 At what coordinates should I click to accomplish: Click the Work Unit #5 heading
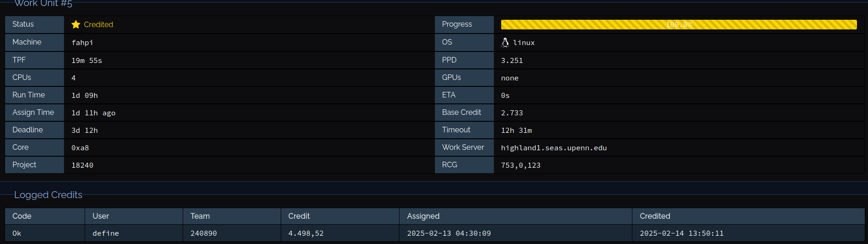point(43,4)
